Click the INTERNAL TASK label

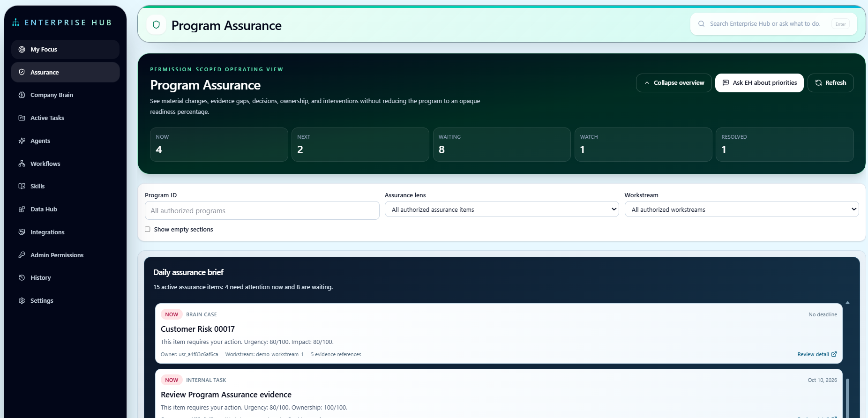click(x=206, y=380)
